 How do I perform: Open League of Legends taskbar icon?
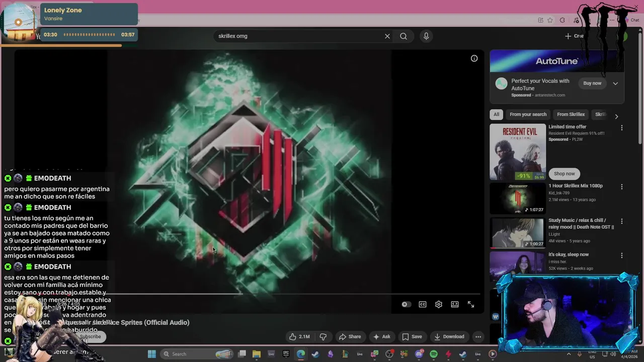(x=345, y=354)
